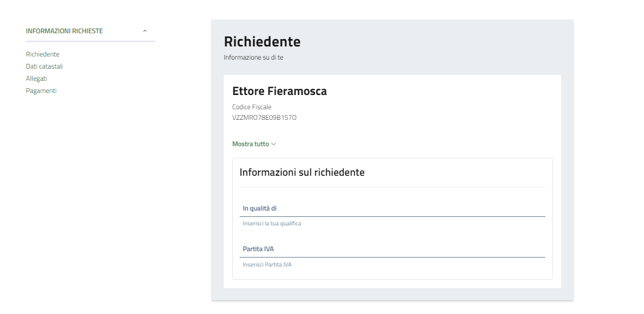Click the hint Inserisci la tua qualifica
The height and width of the screenshot is (314, 644).
(272, 224)
